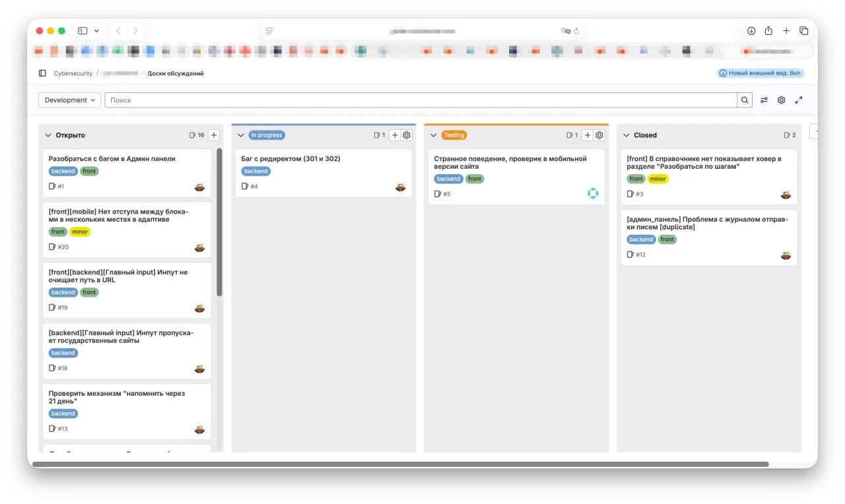The image size is (845, 504).
Task: Click the board's horizontal scrollbar
Action: pos(401,464)
